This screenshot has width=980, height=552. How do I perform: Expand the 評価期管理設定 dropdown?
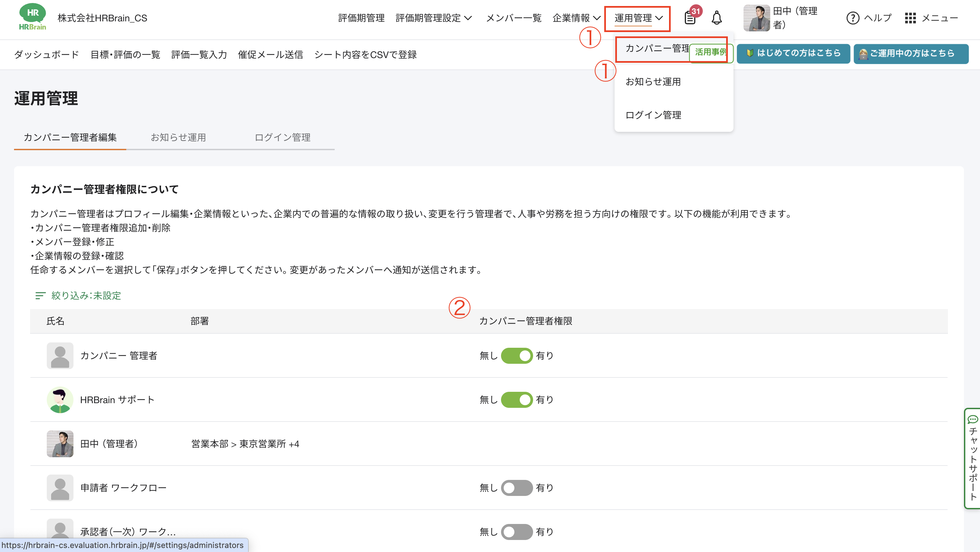[x=434, y=18]
